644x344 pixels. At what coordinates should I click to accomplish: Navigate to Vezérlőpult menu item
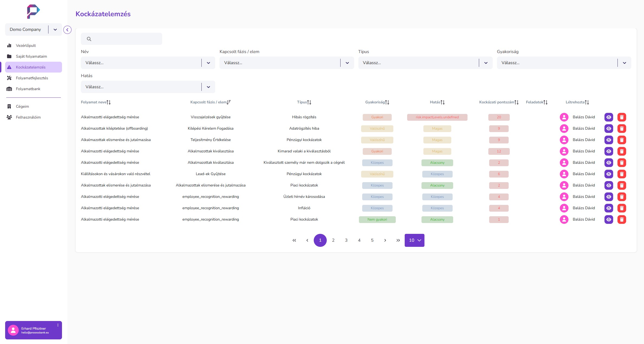coord(26,45)
